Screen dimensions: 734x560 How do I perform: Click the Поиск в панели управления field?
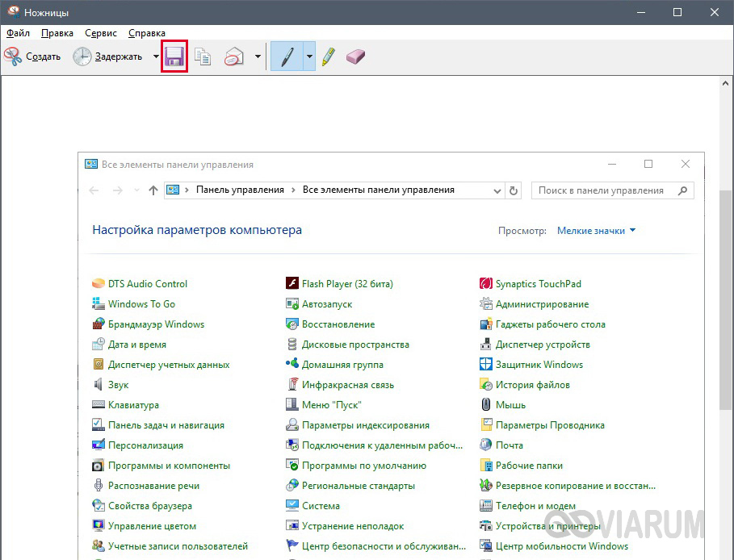(x=612, y=190)
